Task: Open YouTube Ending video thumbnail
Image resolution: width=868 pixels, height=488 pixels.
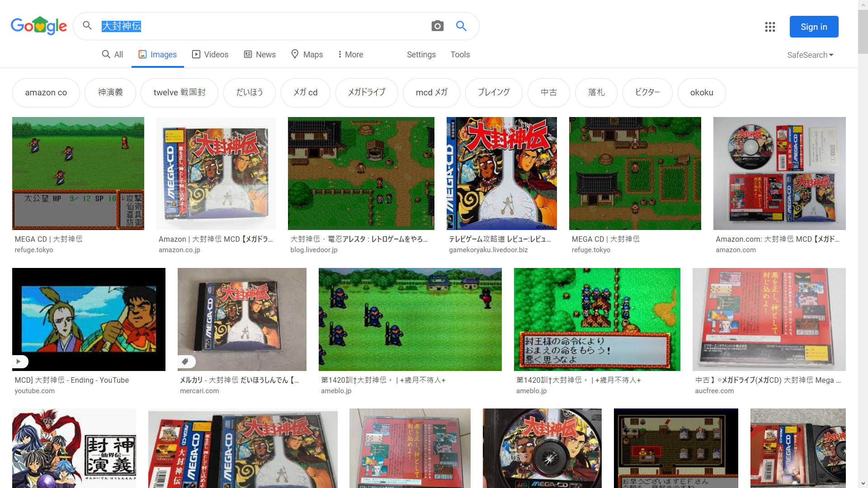Action: pos(89,319)
